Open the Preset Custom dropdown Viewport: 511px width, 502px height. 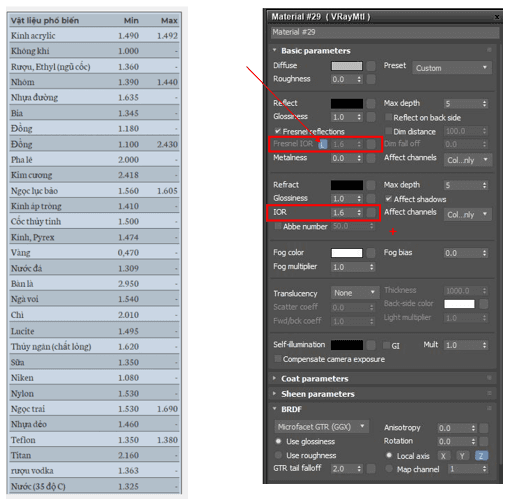(452, 68)
